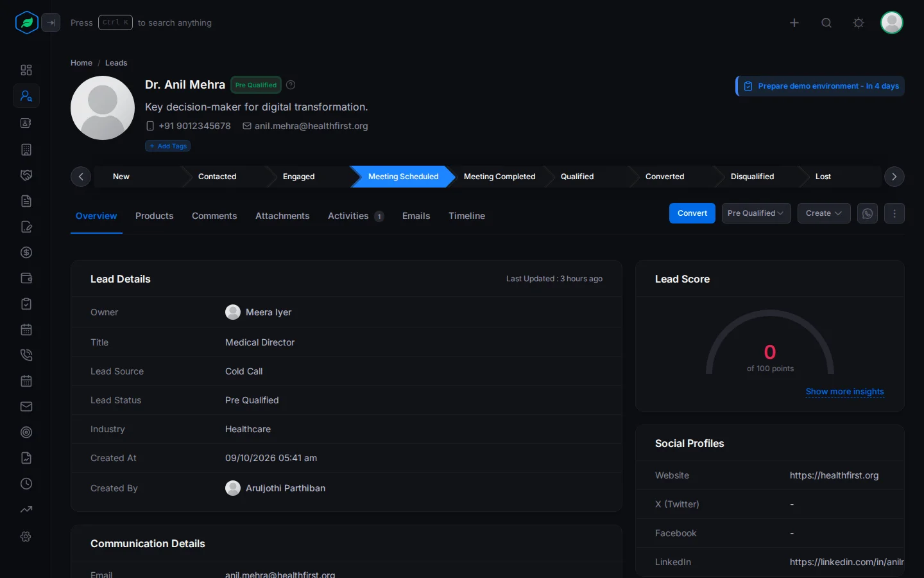The width and height of the screenshot is (924, 578).
Task: Switch to the Attachments tab
Action: (x=282, y=216)
